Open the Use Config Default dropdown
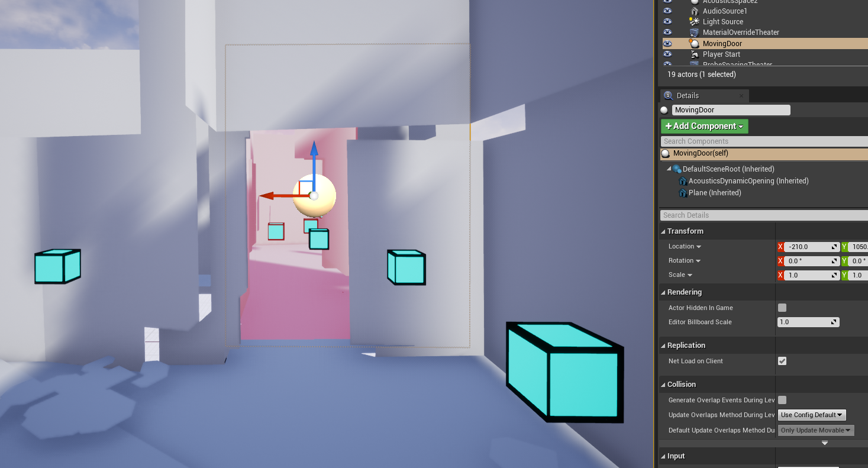Image resolution: width=868 pixels, height=468 pixels. [812, 415]
